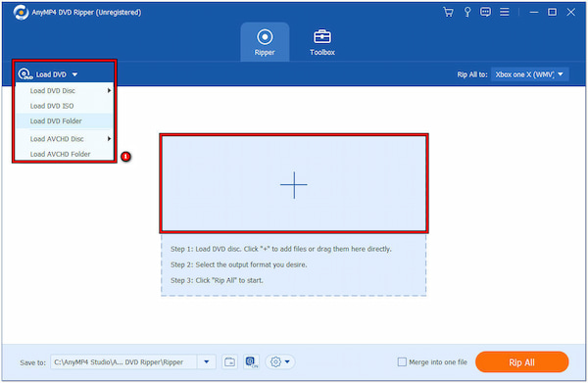Click the plus sign to add files
Image resolution: width=588 pixels, height=383 pixels.
tap(294, 185)
